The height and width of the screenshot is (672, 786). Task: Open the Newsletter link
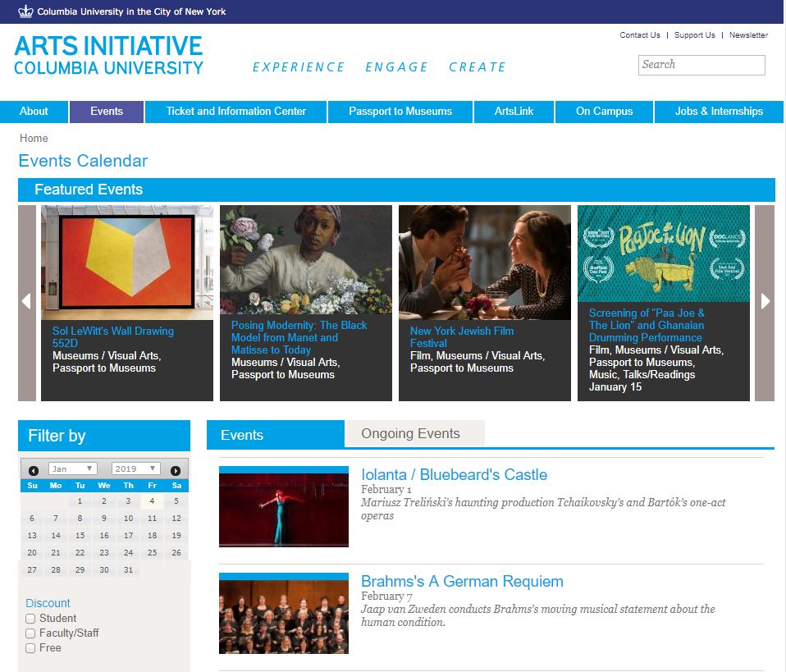click(748, 35)
